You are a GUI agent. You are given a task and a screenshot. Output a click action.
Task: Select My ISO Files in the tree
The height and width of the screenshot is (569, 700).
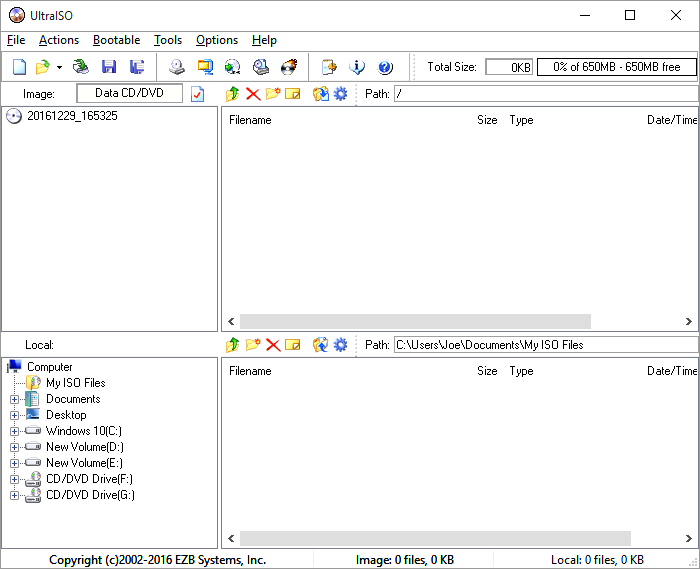(75, 383)
